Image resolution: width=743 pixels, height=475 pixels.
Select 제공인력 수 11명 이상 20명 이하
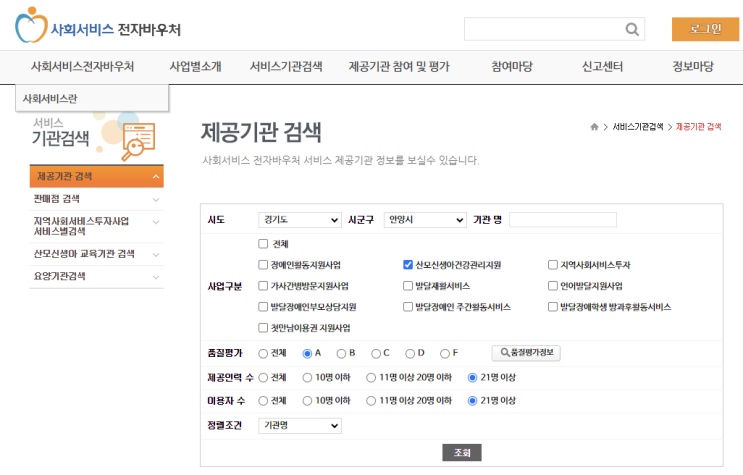pyautogui.click(x=371, y=378)
